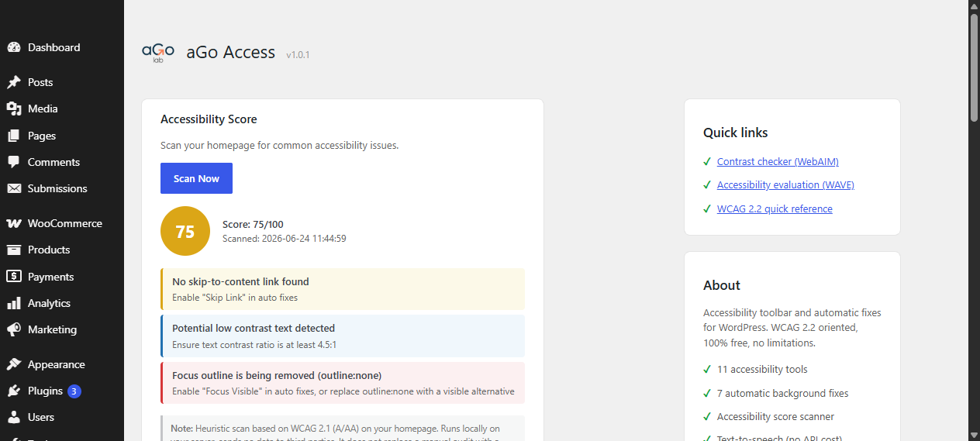Click the Users person icon
The width and height of the screenshot is (980, 441).
(x=14, y=417)
